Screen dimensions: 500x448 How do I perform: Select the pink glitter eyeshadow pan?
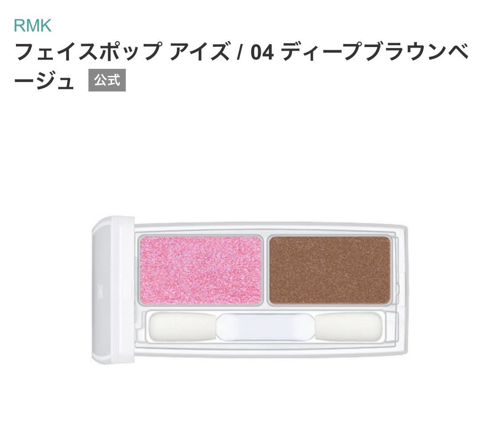pyautogui.click(x=201, y=270)
